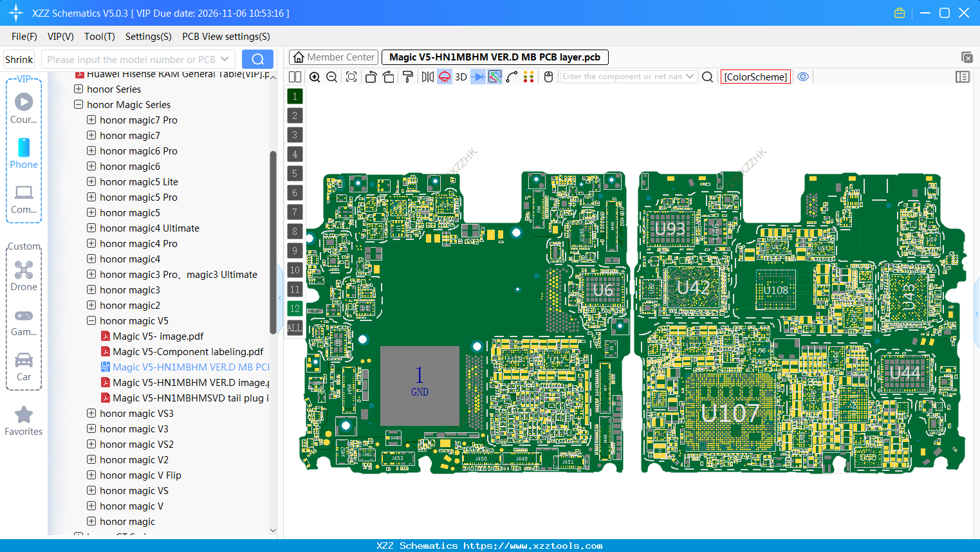
Task: Toggle the bottom-side board view icon
Action: pyautogui.click(x=444, y=77)
